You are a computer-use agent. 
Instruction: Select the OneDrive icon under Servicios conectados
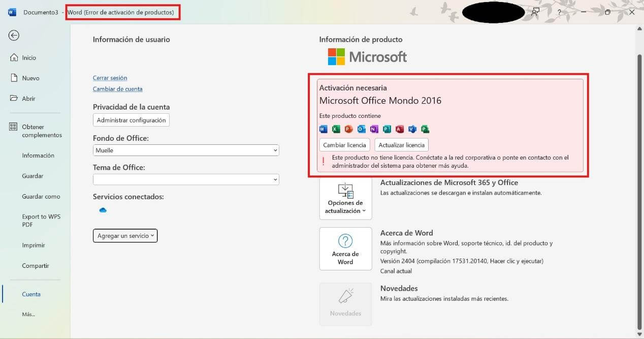[103, 209]
